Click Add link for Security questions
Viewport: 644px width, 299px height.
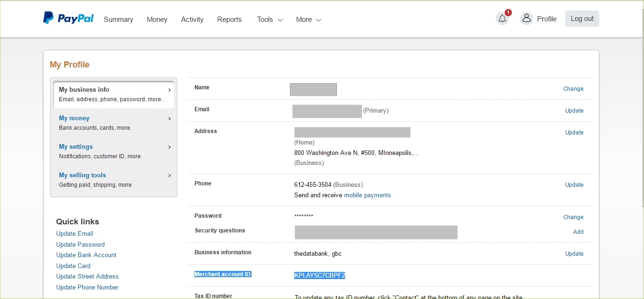click(578, 232)
